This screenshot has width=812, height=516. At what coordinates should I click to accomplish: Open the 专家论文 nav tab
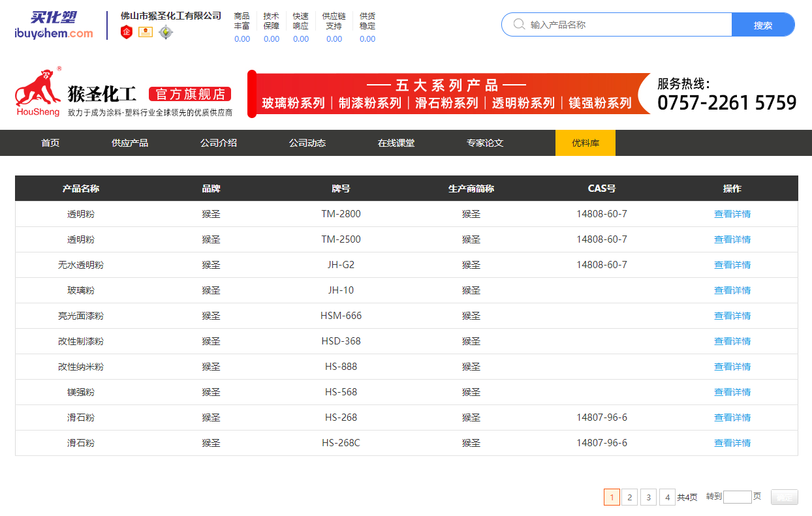click(485, 143)
